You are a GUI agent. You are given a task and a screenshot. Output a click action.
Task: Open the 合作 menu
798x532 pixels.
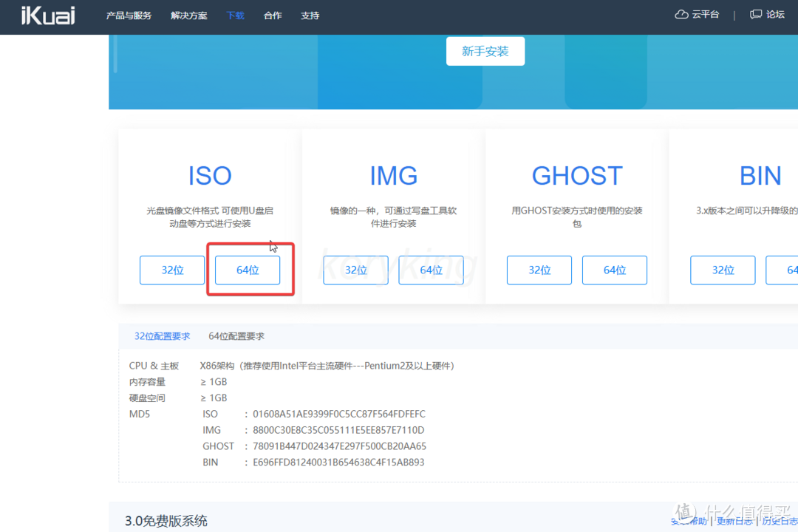click(272, 16)
